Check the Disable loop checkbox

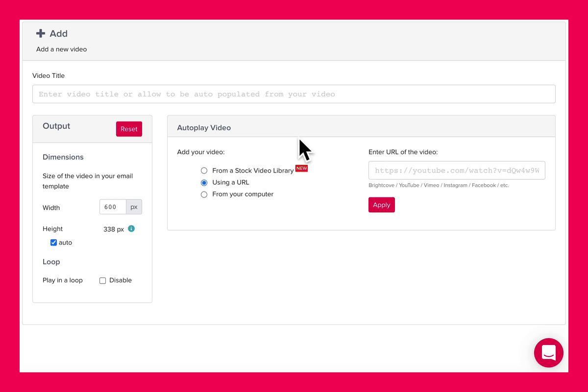103,281
